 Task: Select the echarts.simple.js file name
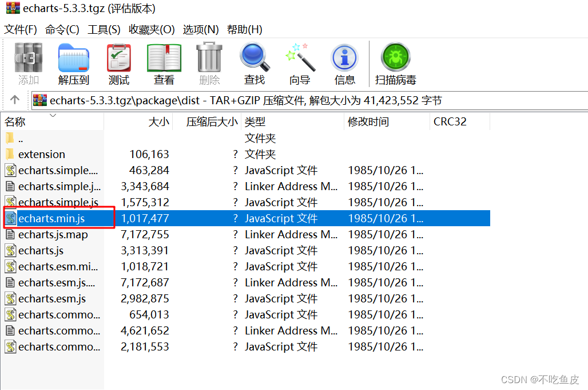click(58, 202)
